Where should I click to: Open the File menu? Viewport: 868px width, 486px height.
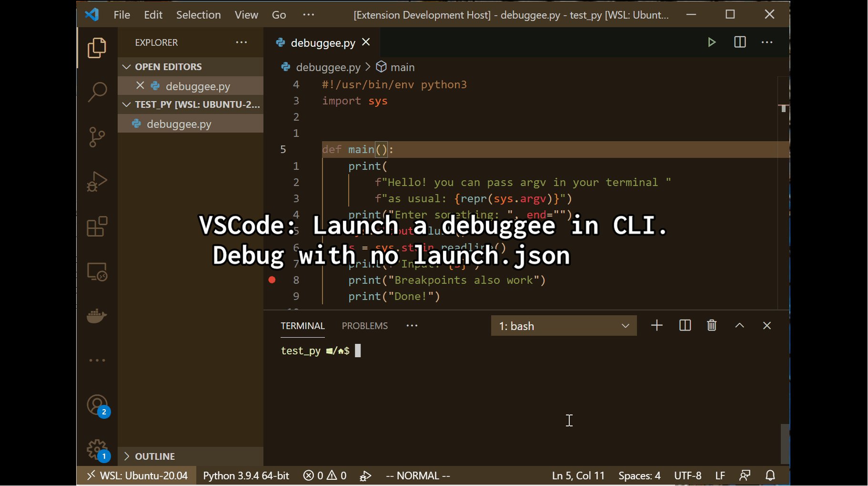coord(122,15)
